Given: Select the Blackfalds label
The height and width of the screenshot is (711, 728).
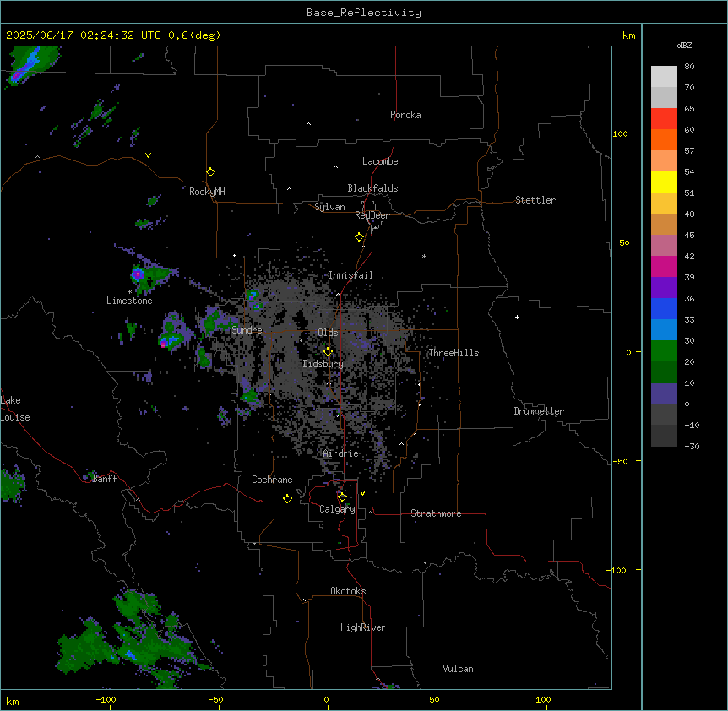Looking at the screenshot, I should pyautogui.click(x=372, y=188).
